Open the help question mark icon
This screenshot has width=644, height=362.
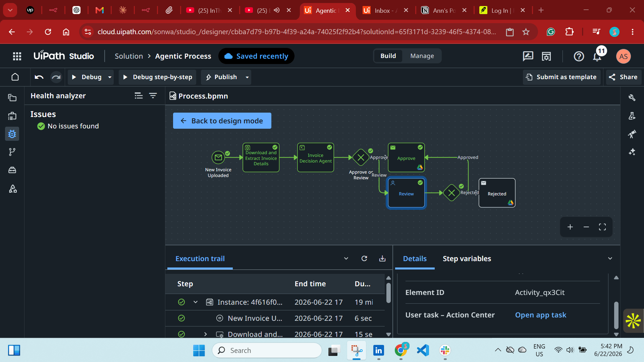pos(579,56)
